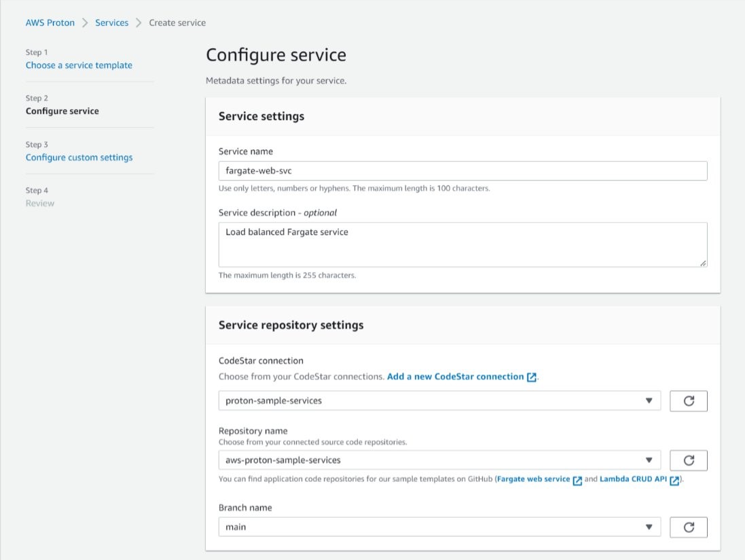Click the Service description text area
745x560 pixels.
[462, 244]
